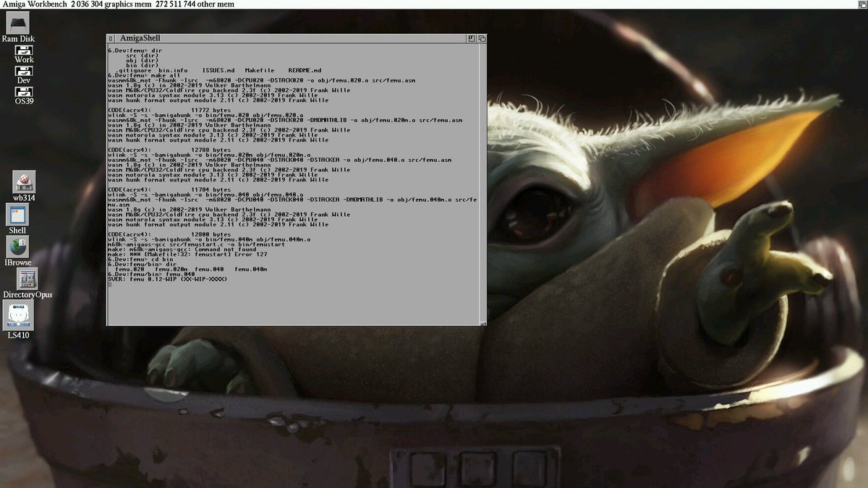
Task: Close the AmigaShell window with its close gadget
Action: (x=111, y=38)
